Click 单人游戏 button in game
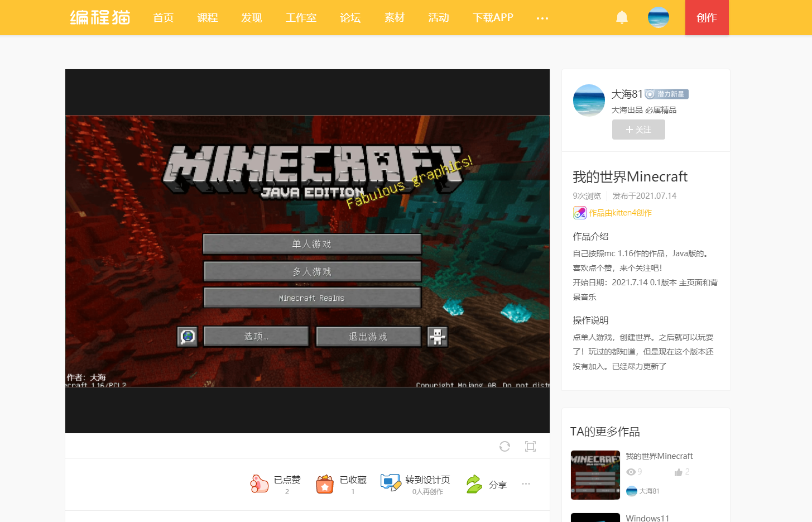 click(312, 244)
